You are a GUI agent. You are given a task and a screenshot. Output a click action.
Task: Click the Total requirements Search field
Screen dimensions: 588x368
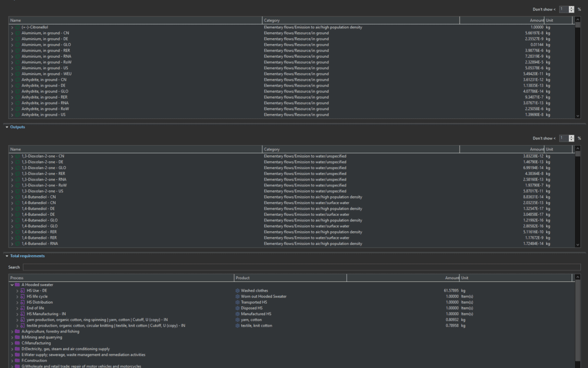301,267
